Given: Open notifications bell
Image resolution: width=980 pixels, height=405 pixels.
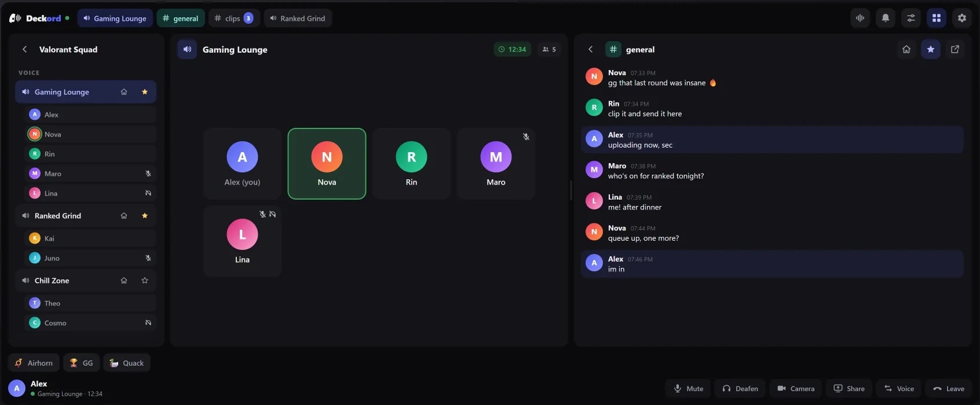Looking at the screenshot, I should pyautogui.click(x=886, y=18).
